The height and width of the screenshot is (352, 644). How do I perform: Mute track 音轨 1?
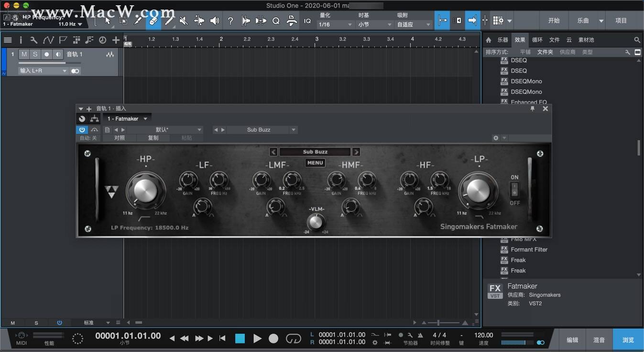[24, 55]
